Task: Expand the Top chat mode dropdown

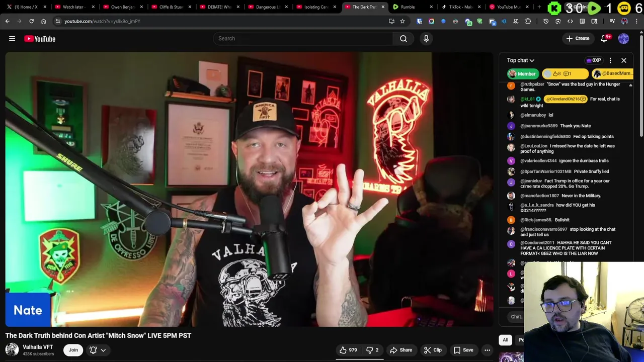Action: point(521,60)
